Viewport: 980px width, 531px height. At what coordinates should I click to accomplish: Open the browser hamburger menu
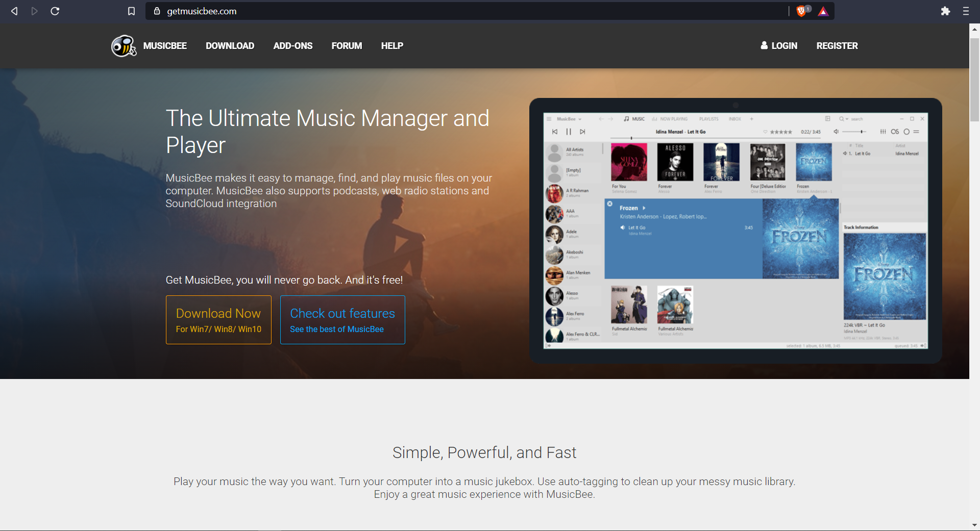click(966, 11)
